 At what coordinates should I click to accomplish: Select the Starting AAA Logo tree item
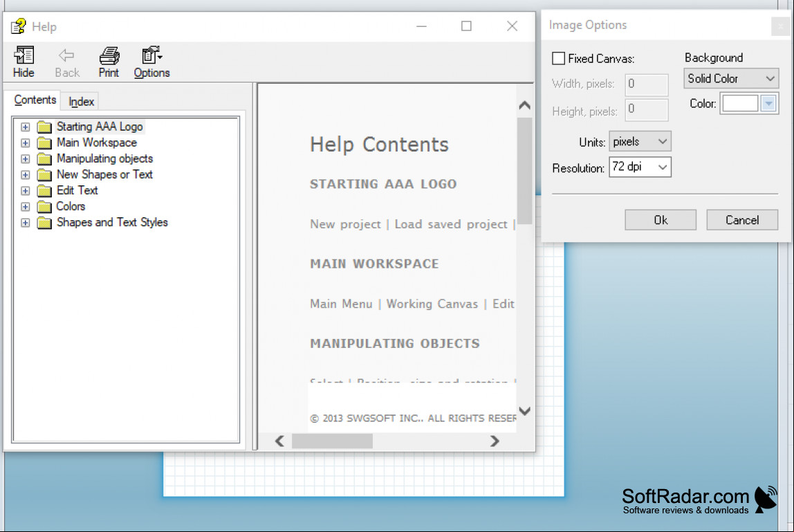pyautogui.click(x=100, y=127)
